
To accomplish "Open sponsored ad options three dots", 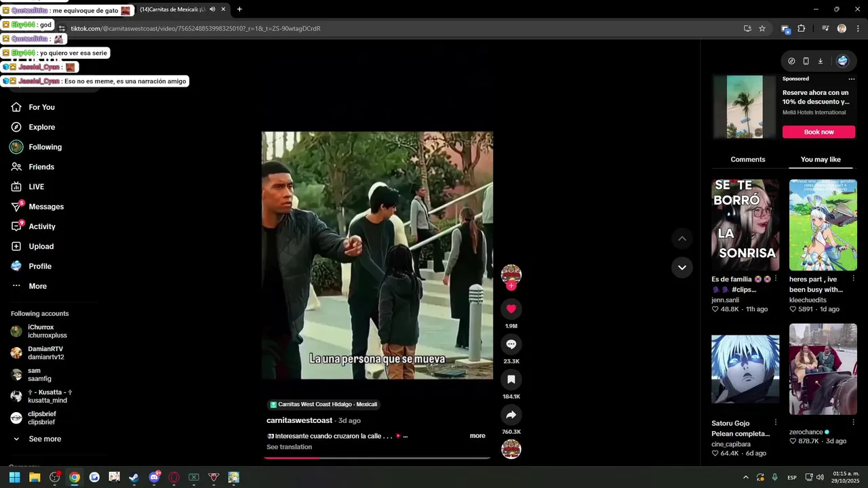I will coord(852,79).
